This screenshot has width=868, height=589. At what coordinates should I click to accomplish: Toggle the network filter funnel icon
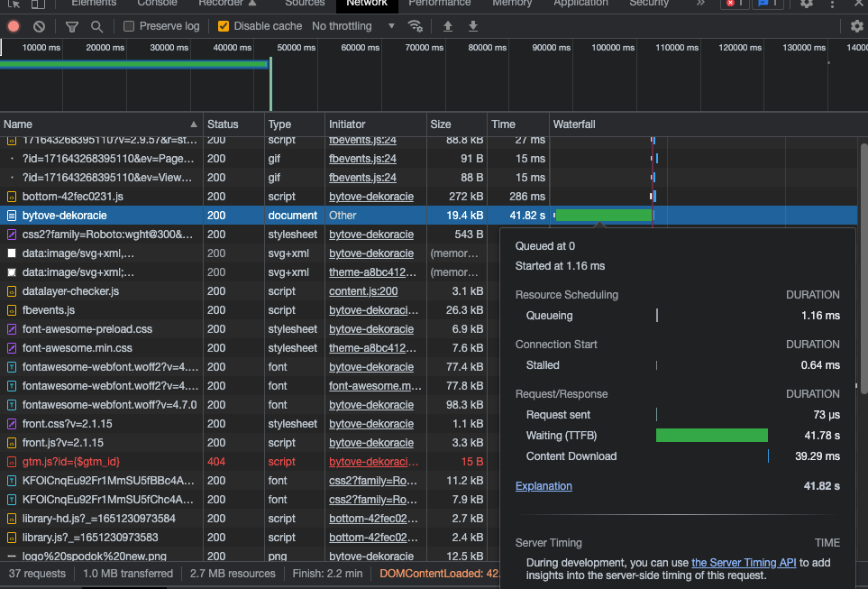[x=72, y=26]
